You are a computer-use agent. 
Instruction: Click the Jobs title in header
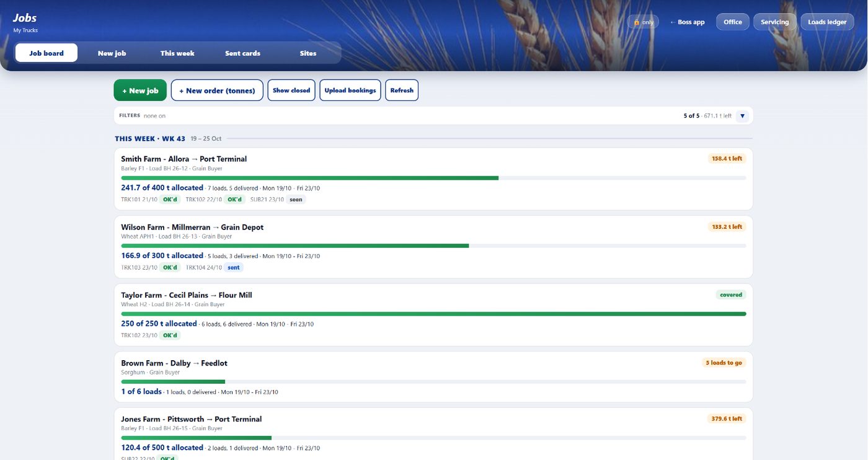[25, 18]
